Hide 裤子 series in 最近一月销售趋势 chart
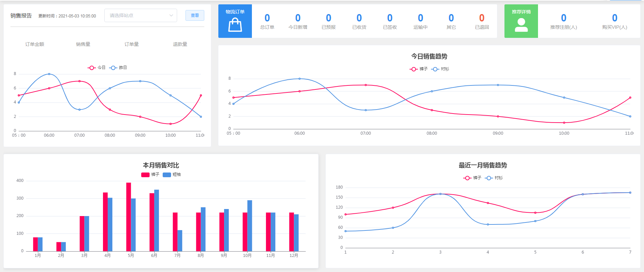 pyautogui.click(x=468, y=178)
